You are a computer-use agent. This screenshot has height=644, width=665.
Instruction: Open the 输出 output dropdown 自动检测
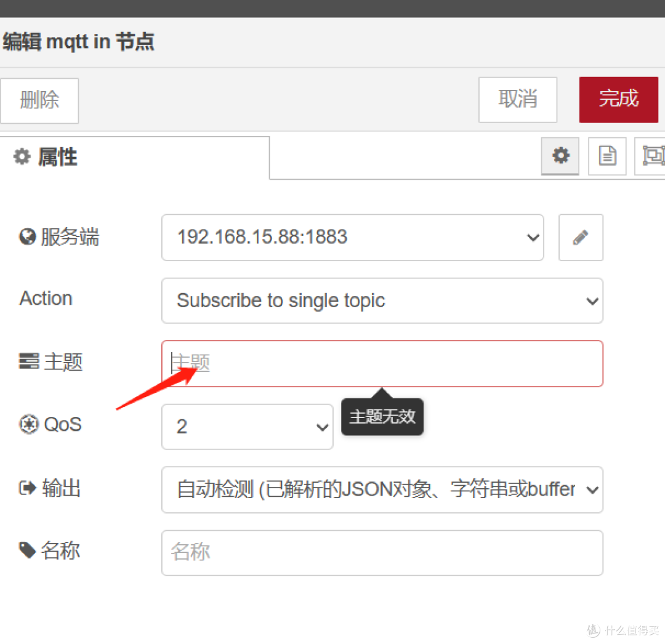click(x=382, y=489)
